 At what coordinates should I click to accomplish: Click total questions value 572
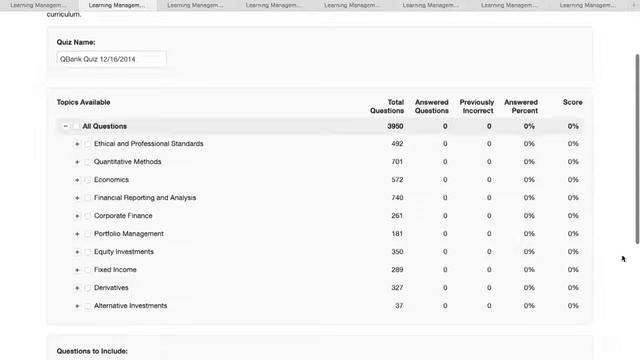397,180
